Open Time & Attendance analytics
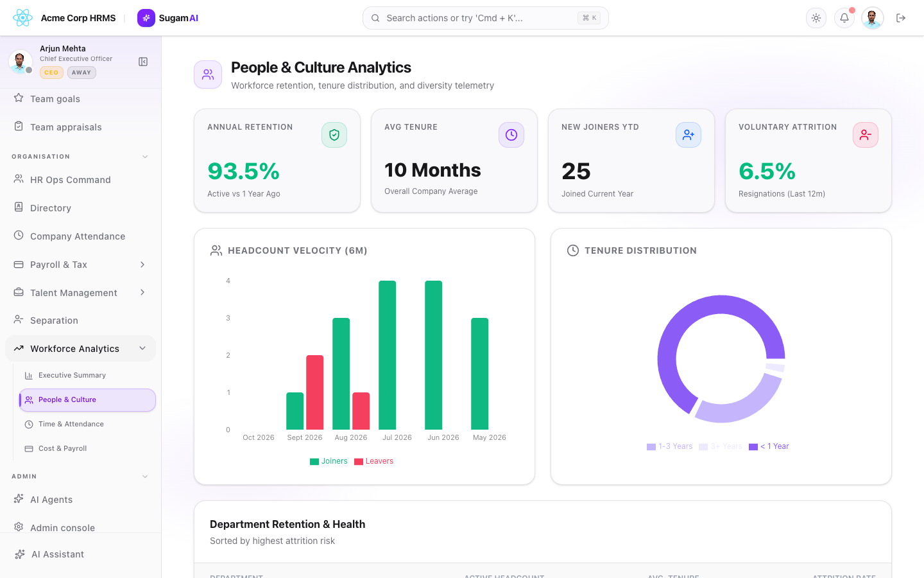This screenshot has height=578, width=924. (87, 424)
